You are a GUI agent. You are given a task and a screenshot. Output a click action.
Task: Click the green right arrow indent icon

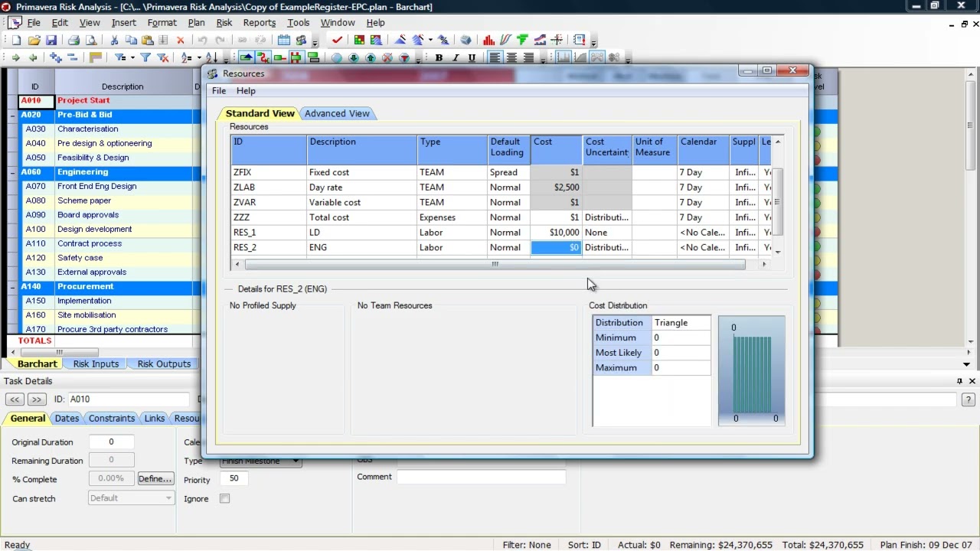coord(15,57)
